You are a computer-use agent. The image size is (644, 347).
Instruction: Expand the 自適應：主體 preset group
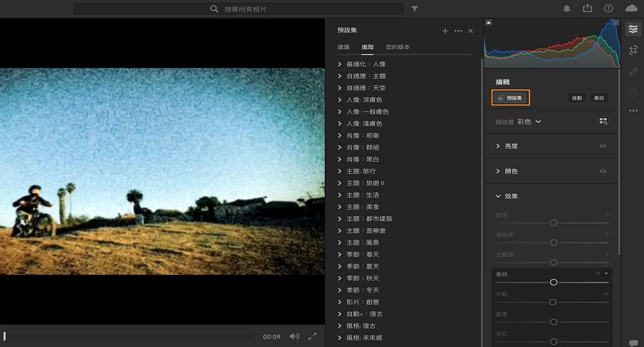(340, 76)
